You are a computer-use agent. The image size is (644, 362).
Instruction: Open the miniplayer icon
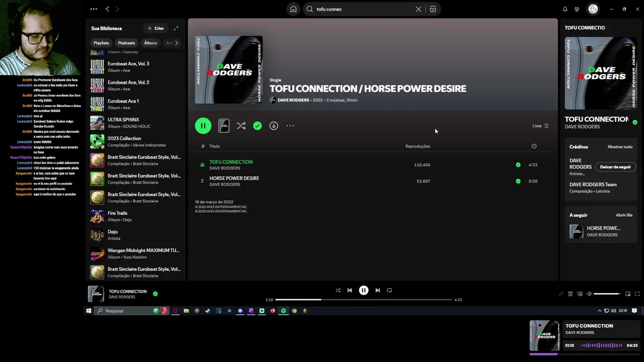coord(628,294)
